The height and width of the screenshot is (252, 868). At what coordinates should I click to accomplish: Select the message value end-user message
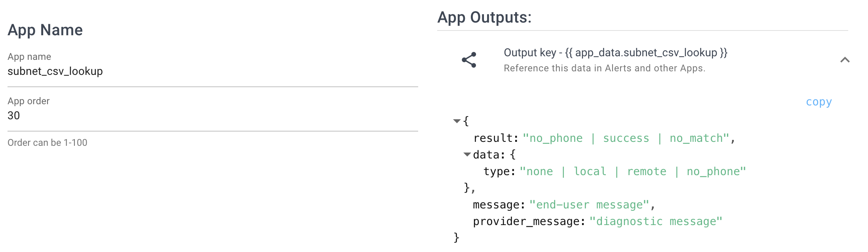coord(592,204)
